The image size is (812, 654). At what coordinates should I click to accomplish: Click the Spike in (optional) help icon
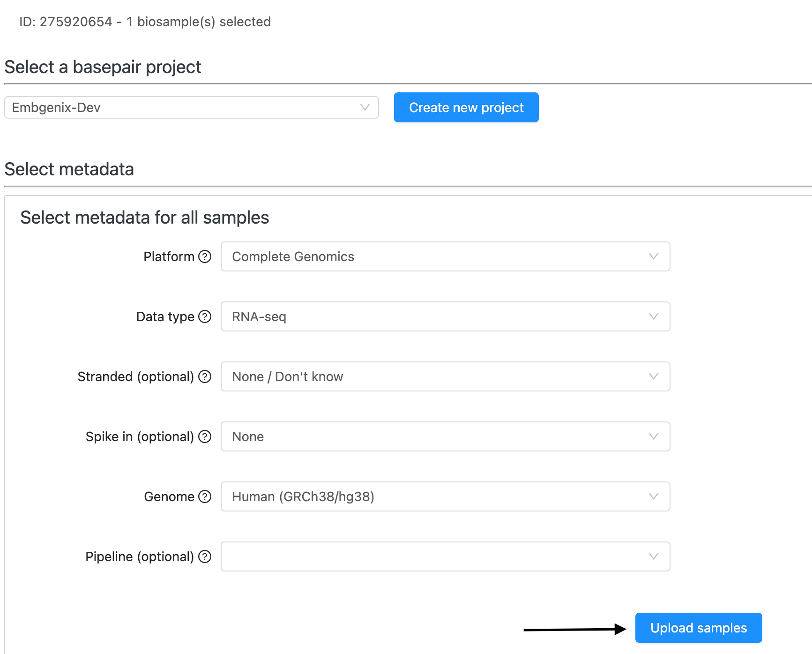(205, 436)
